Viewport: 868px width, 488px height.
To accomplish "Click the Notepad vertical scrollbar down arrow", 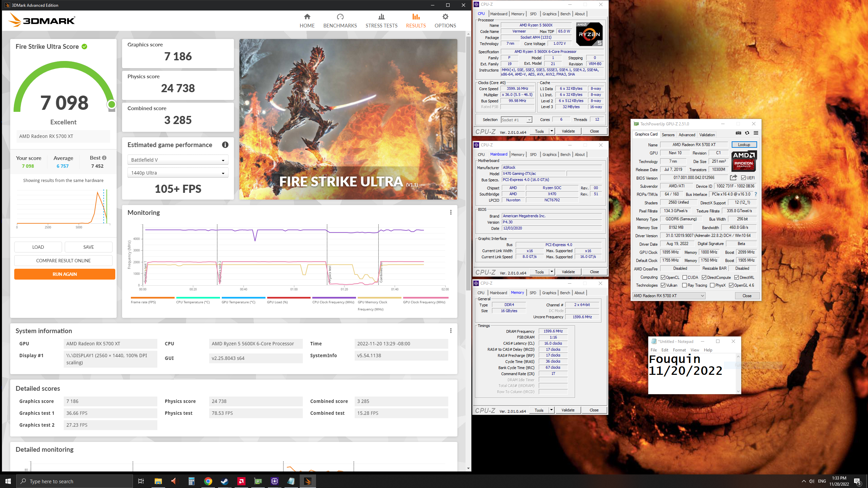I will (738, 391).
